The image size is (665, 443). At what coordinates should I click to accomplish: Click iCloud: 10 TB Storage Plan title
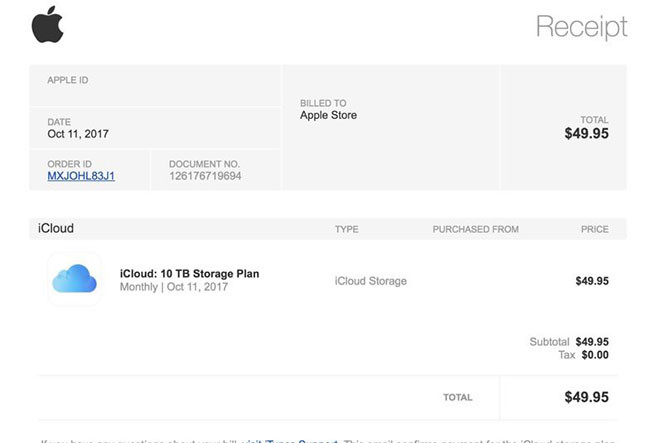click(190, 274)
